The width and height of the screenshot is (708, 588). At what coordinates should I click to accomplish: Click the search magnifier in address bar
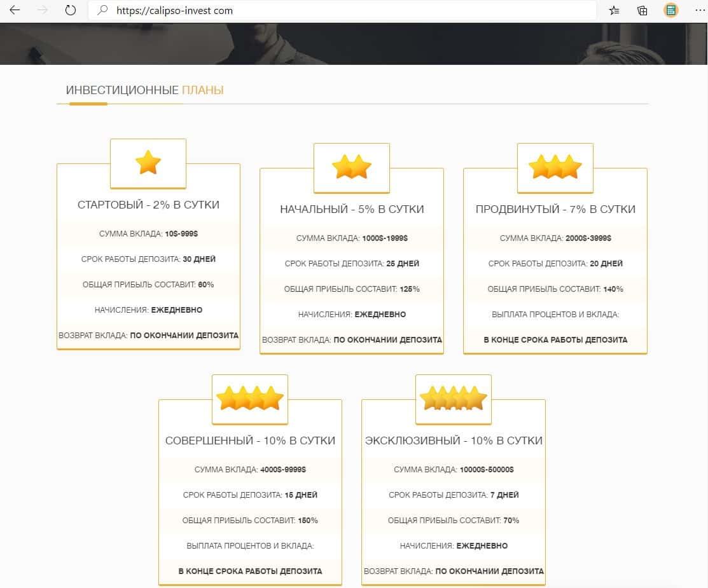[102, 10]
